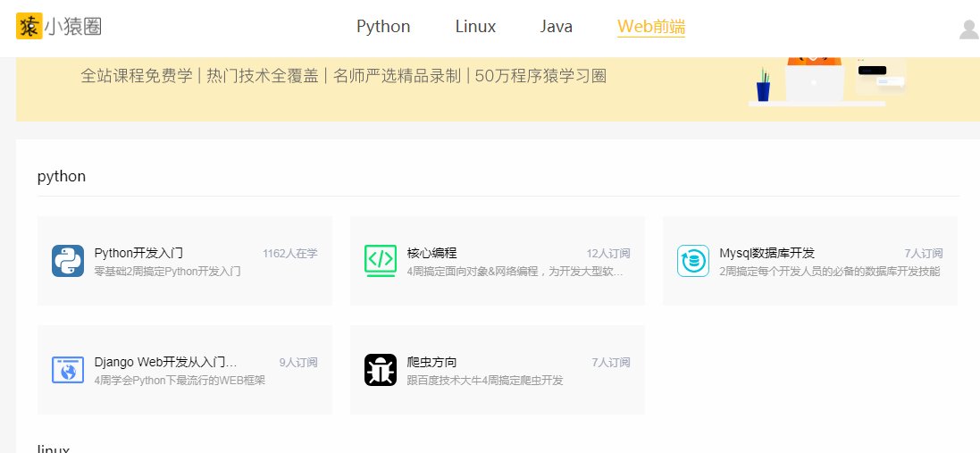Screen dimensions: 980x453
Task: Click the banner laptop illustration
Action: coord(814,80)
